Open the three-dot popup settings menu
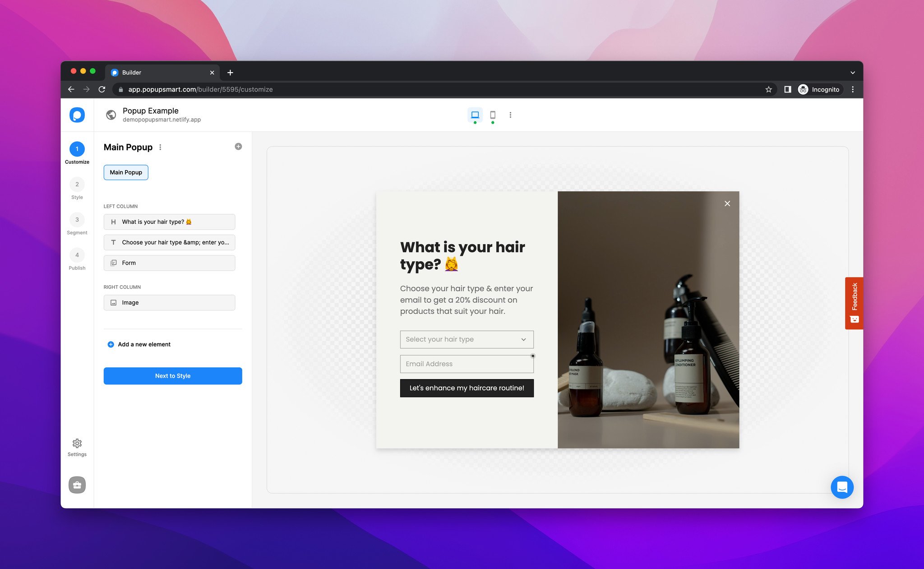This screenshot has height=569, width=924. (161, 147)
